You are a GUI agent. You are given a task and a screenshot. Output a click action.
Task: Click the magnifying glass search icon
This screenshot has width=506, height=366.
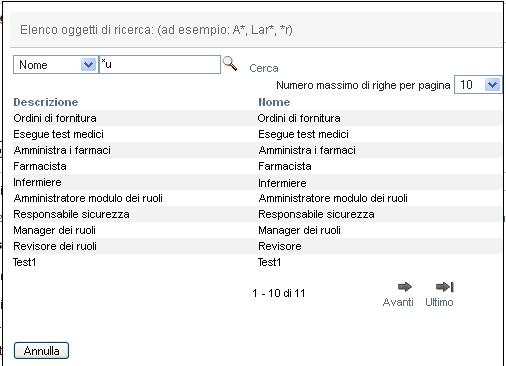[230, 63]
